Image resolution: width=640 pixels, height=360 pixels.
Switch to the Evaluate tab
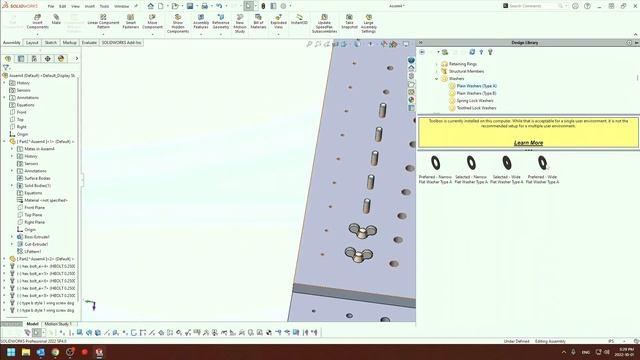pyautogui.click(x=89, y=42)
